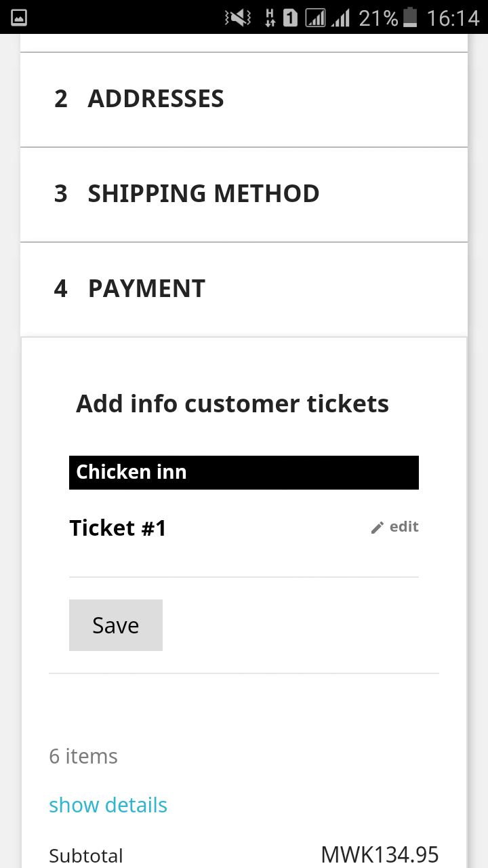Tap the battery icon in status bar
Screen dimensions: 488x868
pos(410,18)
